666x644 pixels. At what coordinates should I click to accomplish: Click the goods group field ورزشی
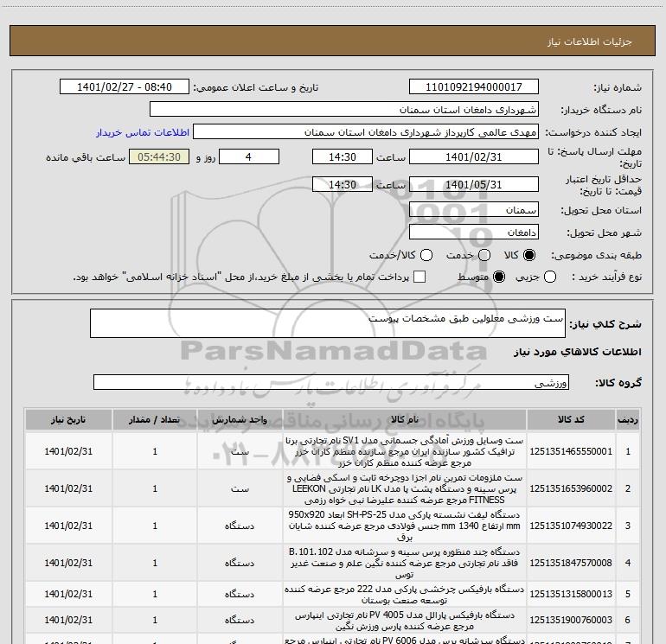pos(331,382)
